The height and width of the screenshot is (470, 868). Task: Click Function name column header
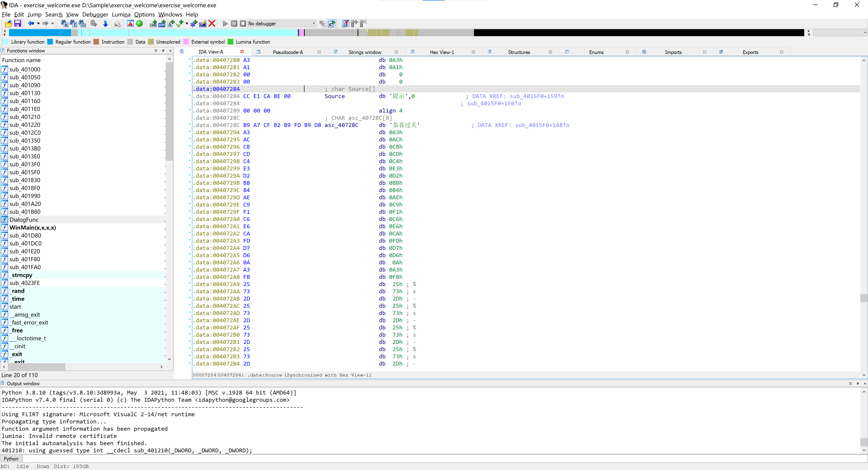pyautogui.click(x=83, y=60)
